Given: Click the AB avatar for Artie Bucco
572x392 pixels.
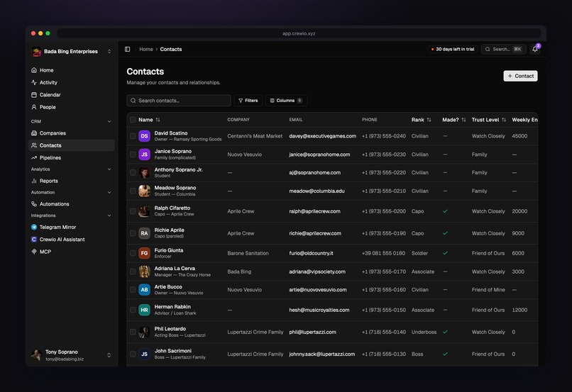Looking at the screenshot, I should coord(145,290).
